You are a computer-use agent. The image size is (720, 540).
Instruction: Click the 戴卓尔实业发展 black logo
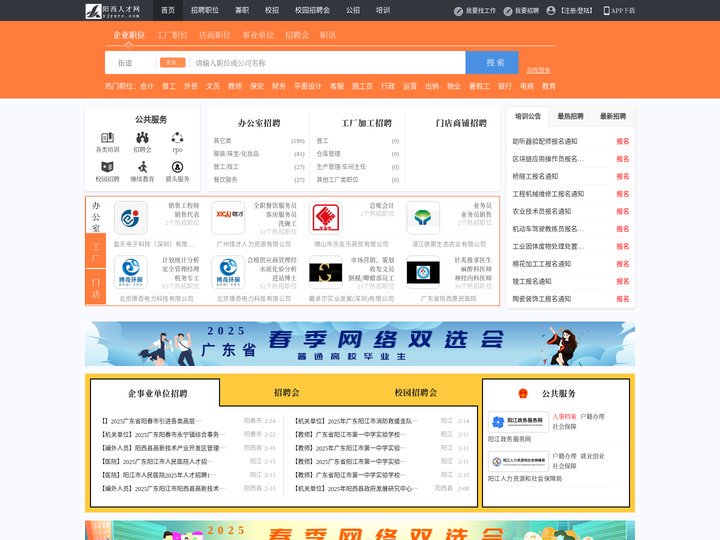[326, 272]
